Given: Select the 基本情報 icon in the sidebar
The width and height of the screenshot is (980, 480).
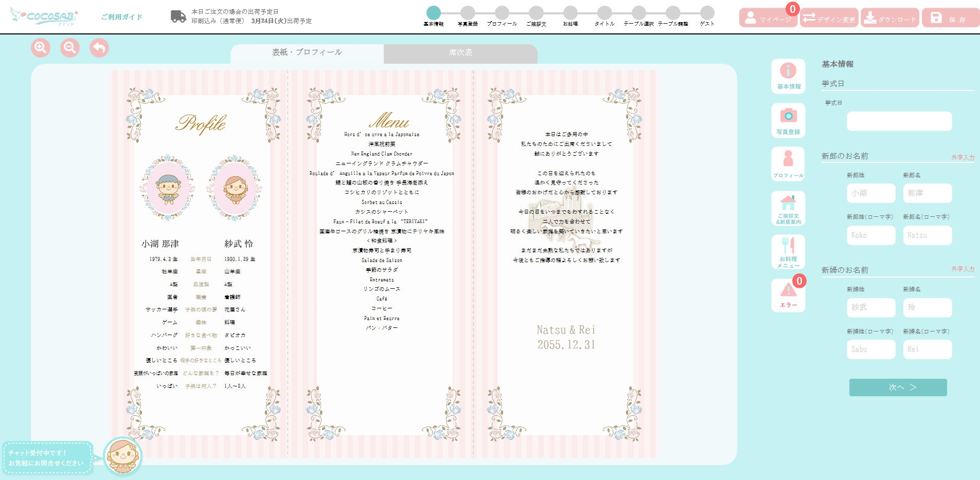Looking at the screenshot, I should 788,76.
